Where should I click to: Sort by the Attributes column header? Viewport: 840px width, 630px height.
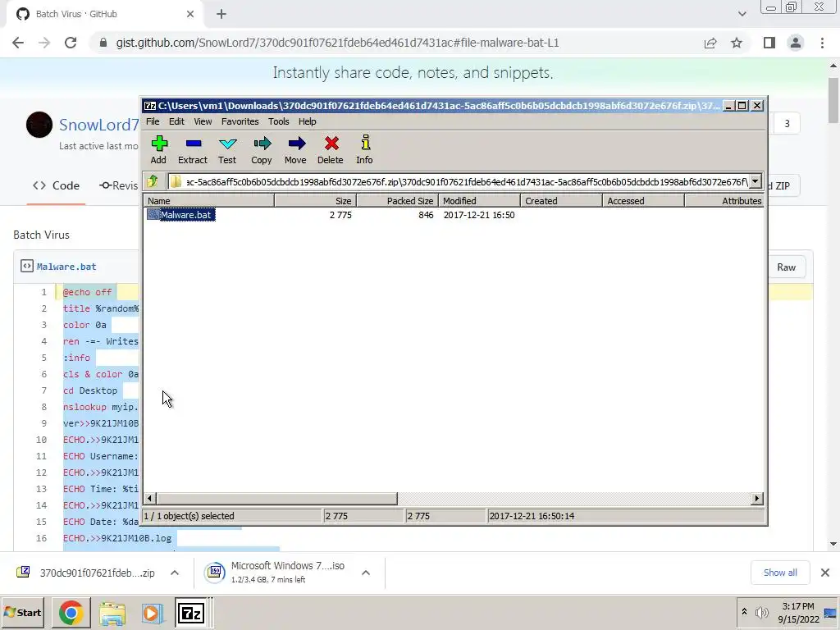click(724, 201)
